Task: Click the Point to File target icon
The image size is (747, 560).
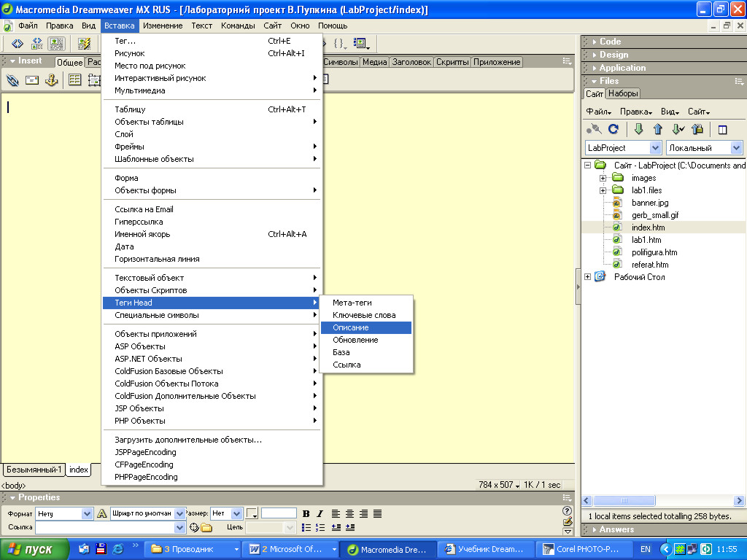Action: pyautogui.click(x=194, y=528)
